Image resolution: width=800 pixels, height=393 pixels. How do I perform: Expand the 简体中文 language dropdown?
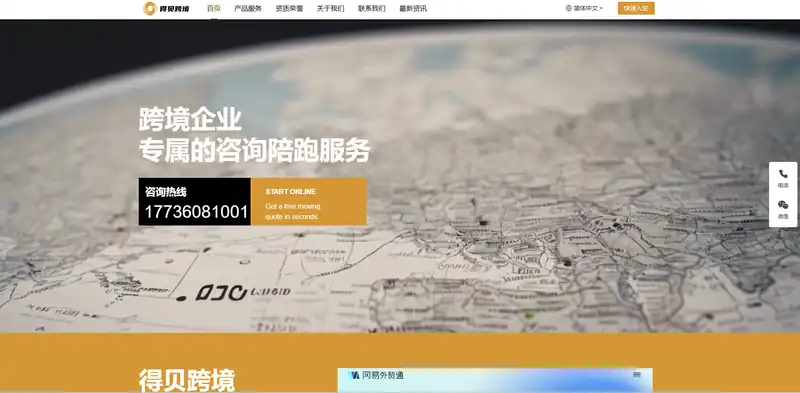pyautogui.click(x=585, y=8)
